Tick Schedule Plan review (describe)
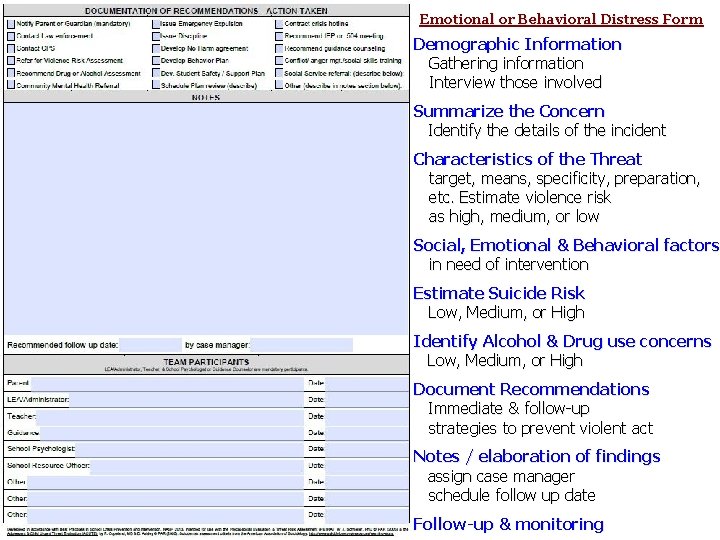This screenshot has height=540, width=720. pos(156,85)
